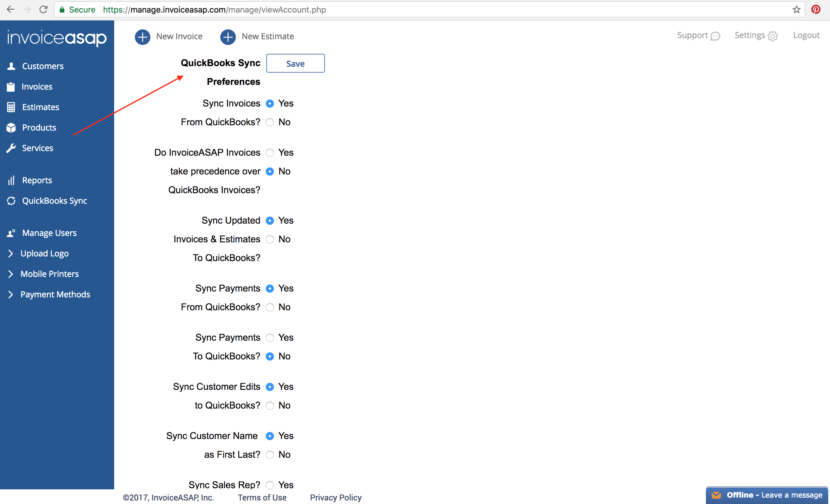Click the Services wrench icon
This screenshot has height=504, width=830.
[x=11, y=148]
